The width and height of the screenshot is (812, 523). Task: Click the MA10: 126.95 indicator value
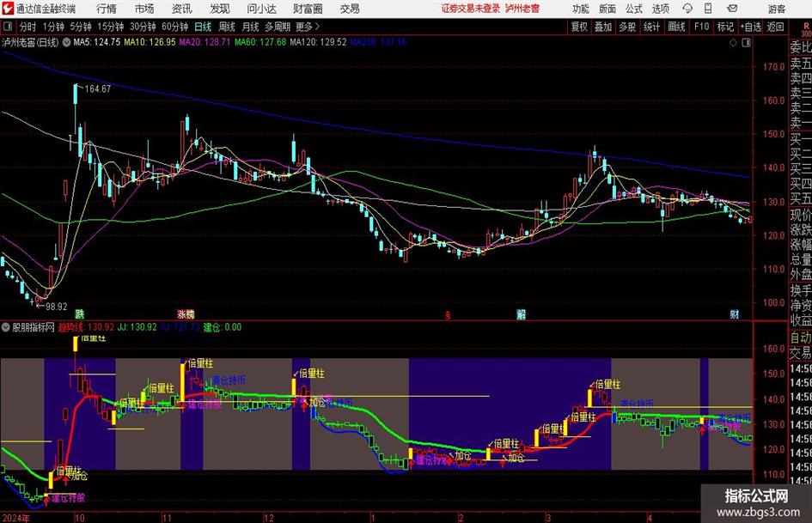pos(150,42)
